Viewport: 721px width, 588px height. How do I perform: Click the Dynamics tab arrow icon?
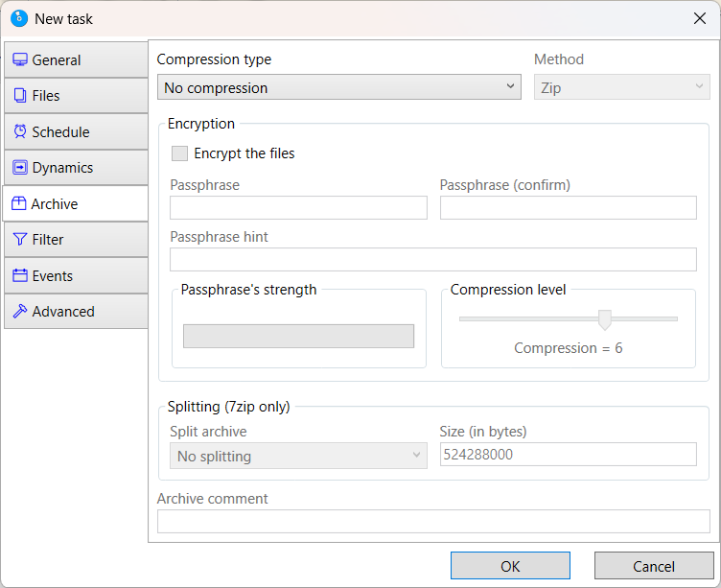point(20,168)
